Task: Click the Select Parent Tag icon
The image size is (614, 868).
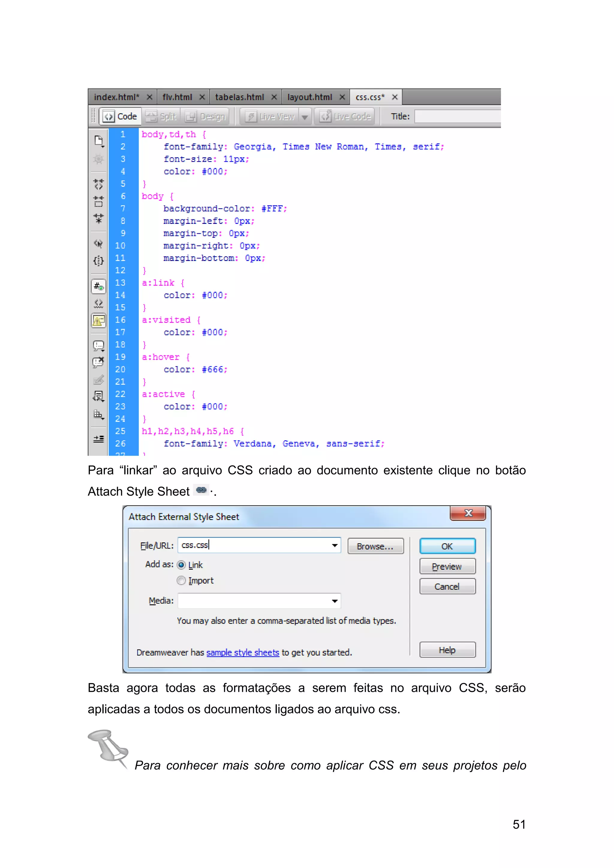Action: 98,244
